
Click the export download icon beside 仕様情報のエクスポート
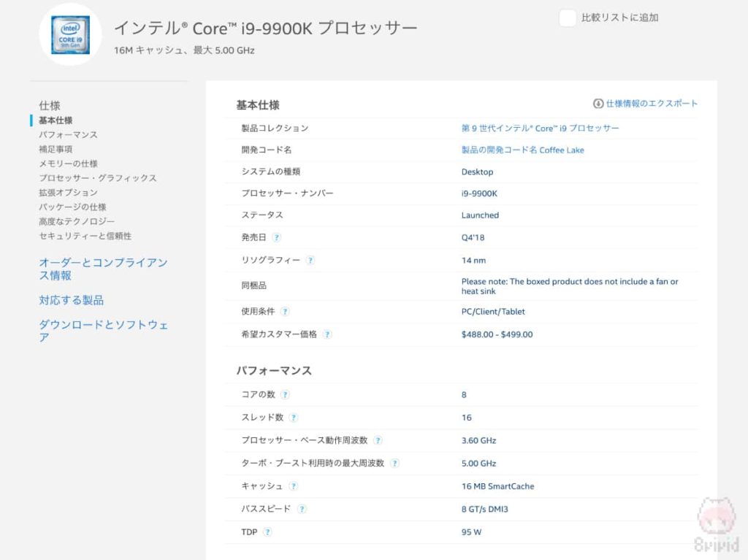point(598,104)
